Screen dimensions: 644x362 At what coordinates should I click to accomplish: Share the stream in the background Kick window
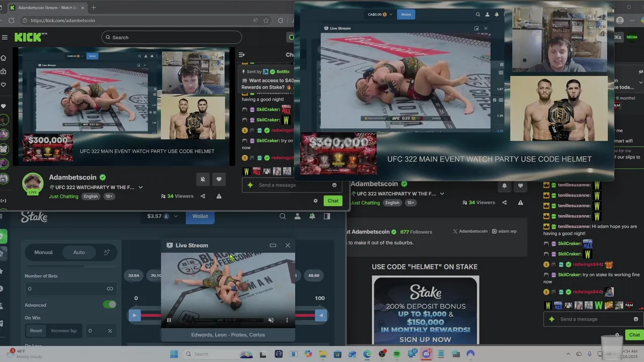[505, 203]
